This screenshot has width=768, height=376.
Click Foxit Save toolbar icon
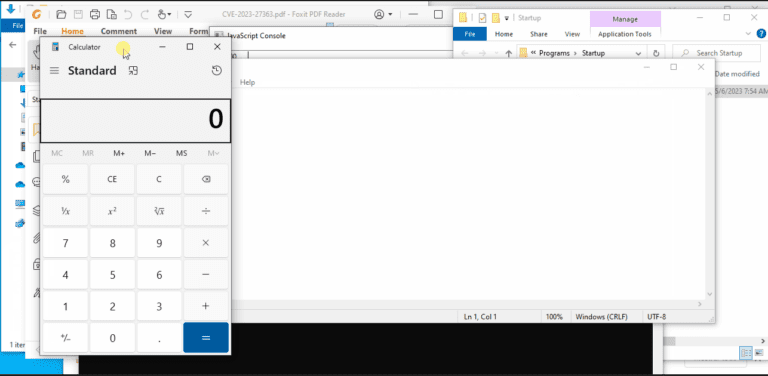[78, 14]
